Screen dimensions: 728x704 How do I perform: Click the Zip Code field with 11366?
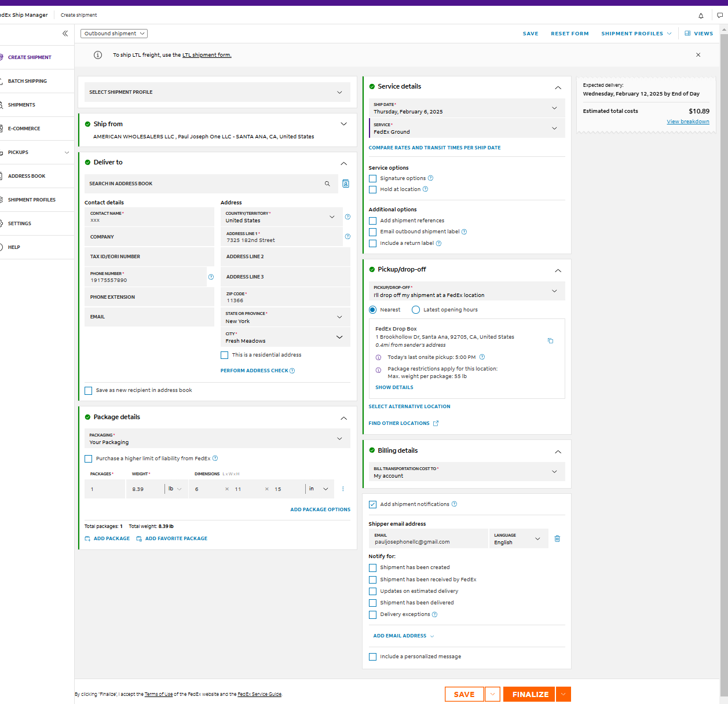pos(286,297)
